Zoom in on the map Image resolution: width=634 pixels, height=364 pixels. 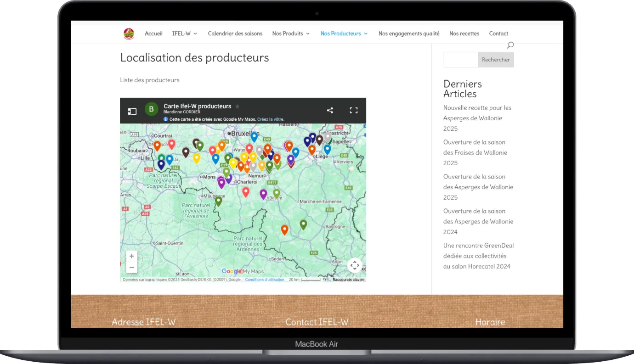pos(132,256)
